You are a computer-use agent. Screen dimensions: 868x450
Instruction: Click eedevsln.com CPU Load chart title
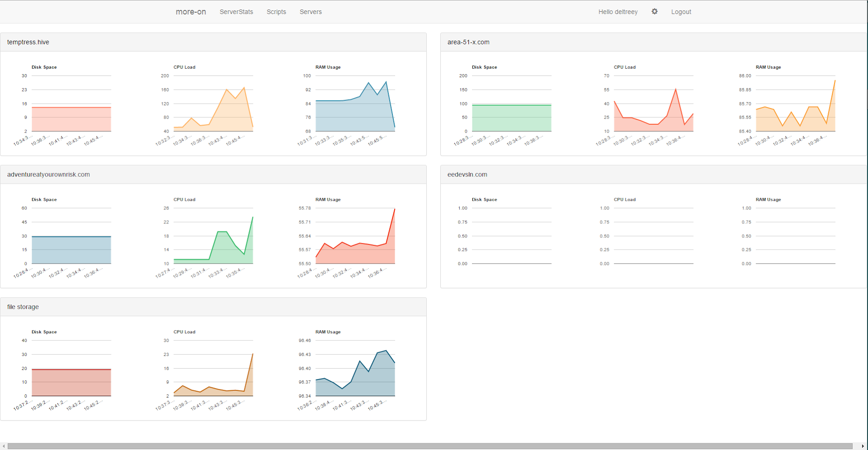(x=625, y=199)
